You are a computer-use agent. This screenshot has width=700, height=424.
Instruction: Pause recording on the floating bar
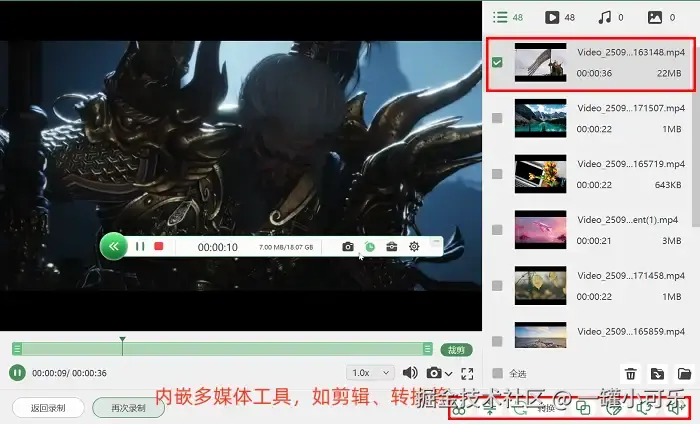140,246
